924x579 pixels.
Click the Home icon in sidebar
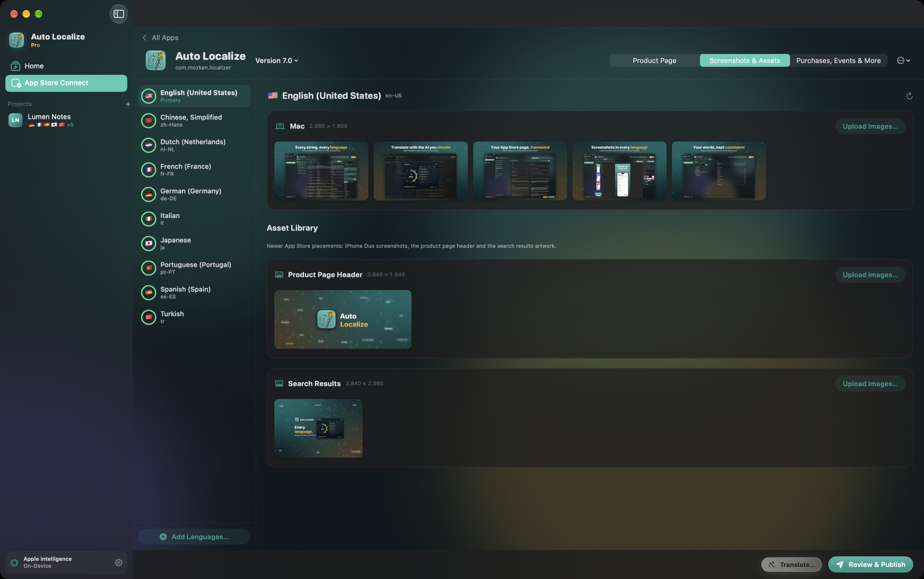(15, 66)
